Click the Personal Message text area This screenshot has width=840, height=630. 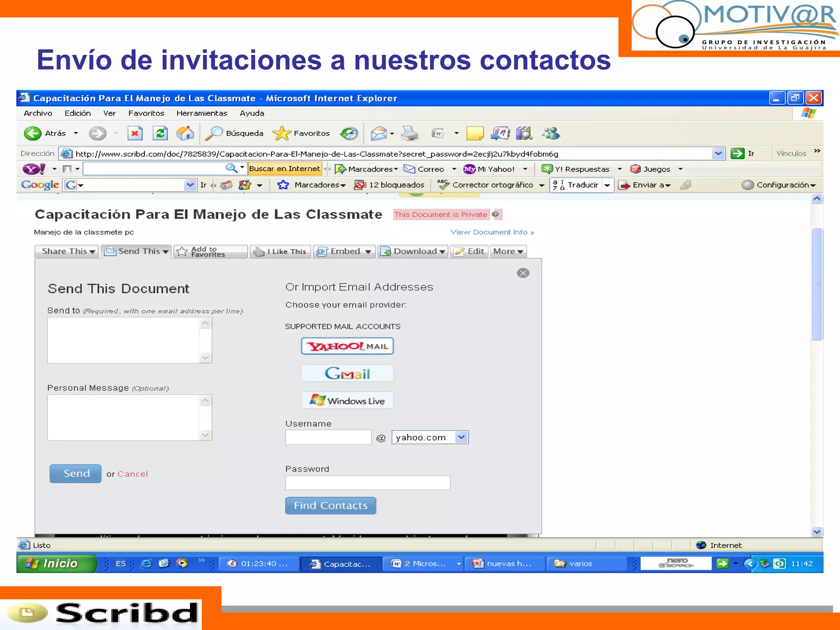(130, 418)
